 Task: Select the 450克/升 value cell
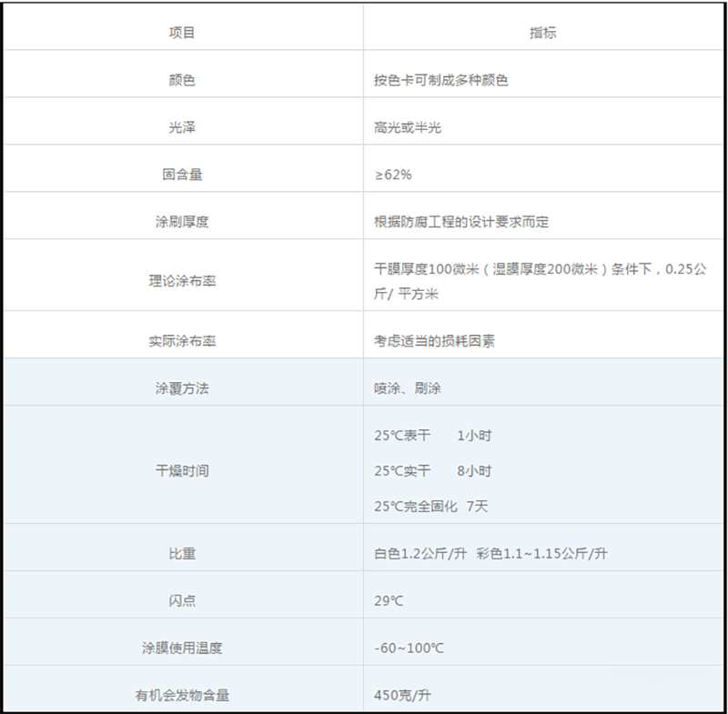point(402,696)
